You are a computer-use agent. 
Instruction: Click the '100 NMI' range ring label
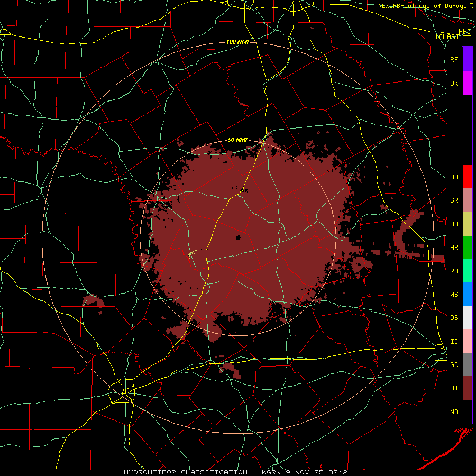[x=237, y=42]
